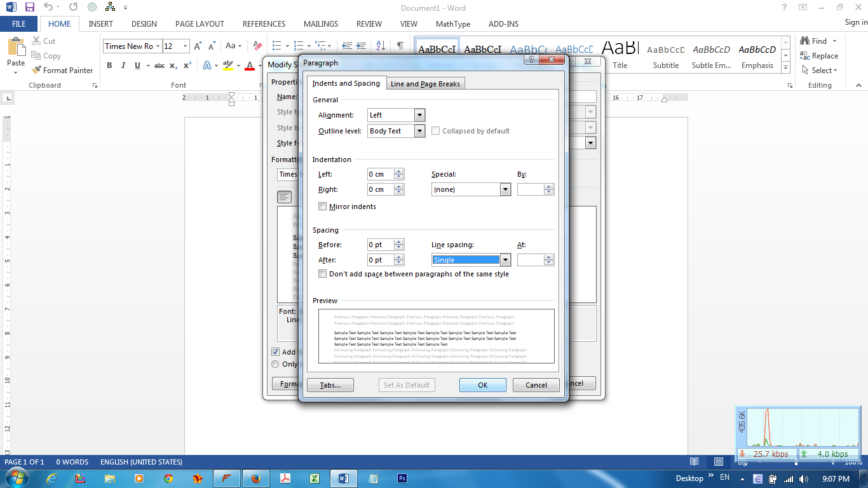The height and width of the screenshot is (488, 868).
Task: Click the Paragraph dialog help question mark
Action: pyautogui.click(x=531, y=60)
